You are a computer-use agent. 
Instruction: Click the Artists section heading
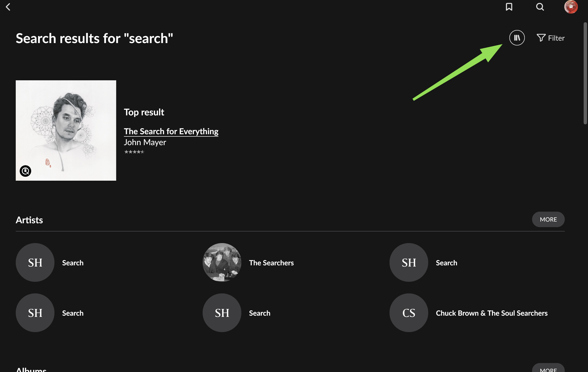click(x=29, y=220)
